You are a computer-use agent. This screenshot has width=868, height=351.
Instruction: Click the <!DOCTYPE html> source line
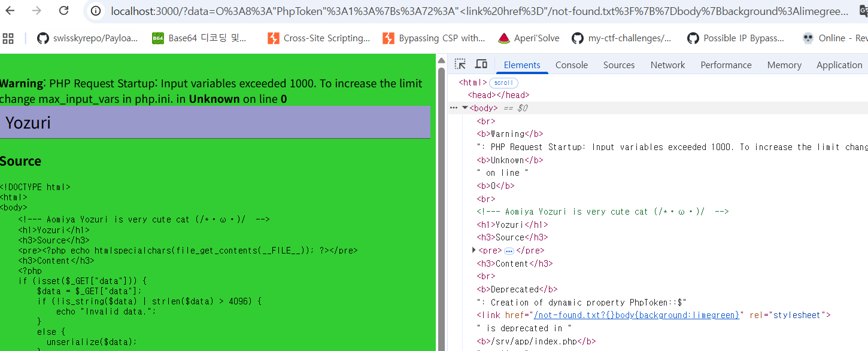35,187
